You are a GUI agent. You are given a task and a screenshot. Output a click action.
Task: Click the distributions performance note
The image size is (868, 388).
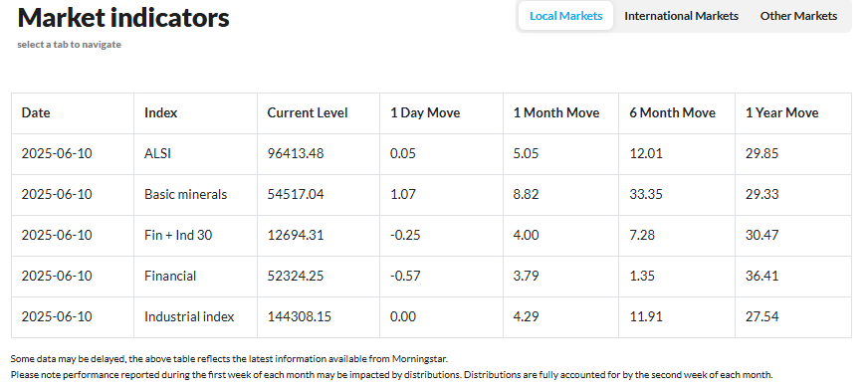(391, 375)
